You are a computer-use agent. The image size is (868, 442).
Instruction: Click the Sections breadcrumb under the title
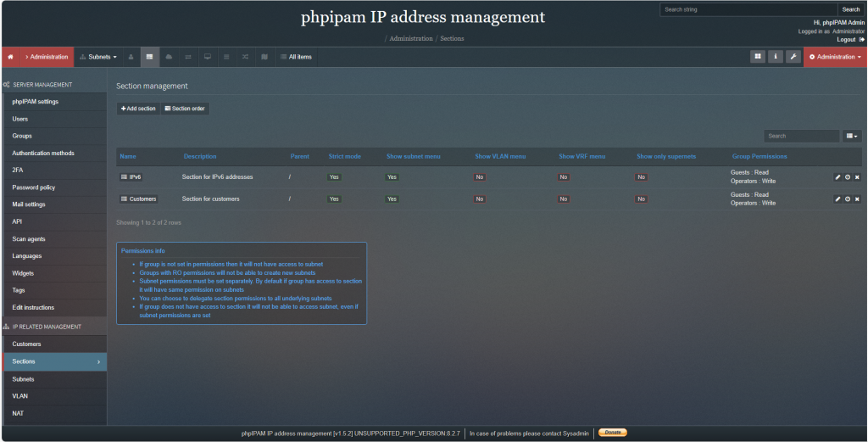coord(452,39)
